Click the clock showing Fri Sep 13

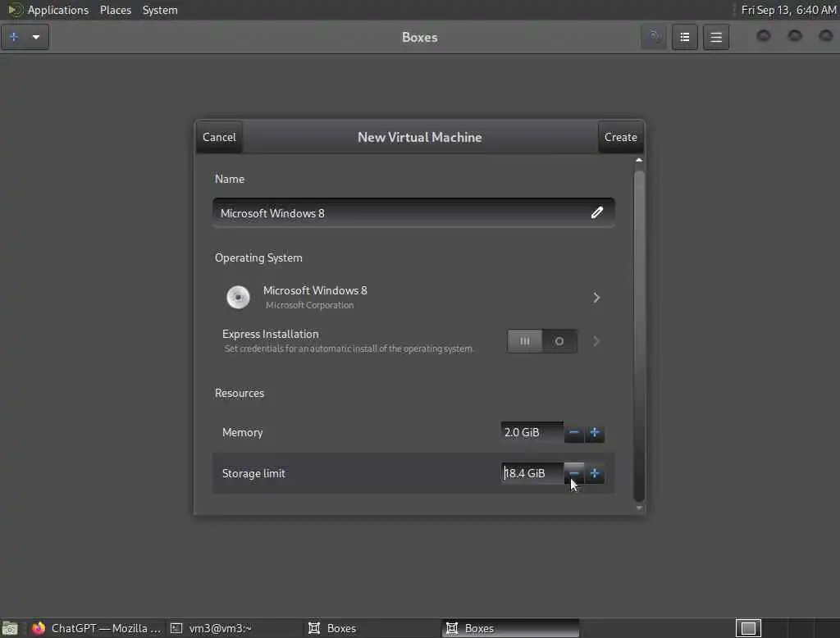click(x=788, y=10)
